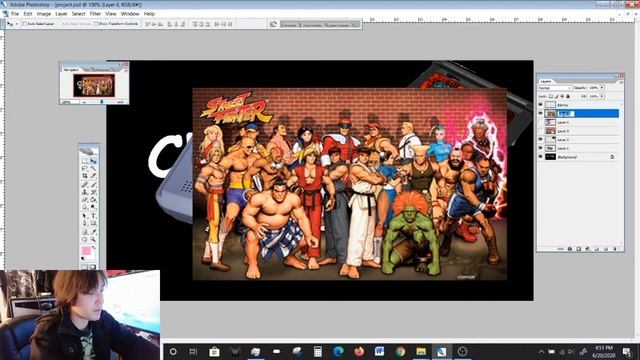Open the Move tool preset picker
The height and width of the screenshot is (360, 640).
coord(17,24)
